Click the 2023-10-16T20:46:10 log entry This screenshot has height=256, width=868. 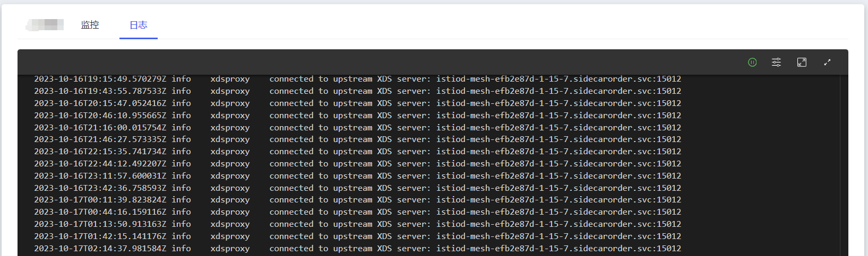tap(358, 115)
